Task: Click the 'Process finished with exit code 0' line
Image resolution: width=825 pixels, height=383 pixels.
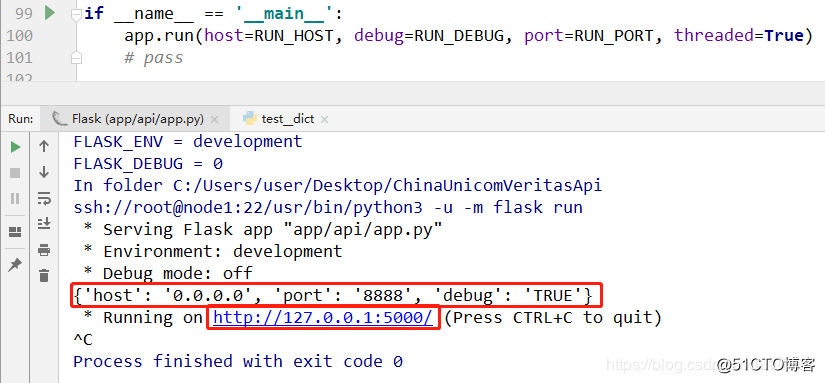Action: click(238, 361)
